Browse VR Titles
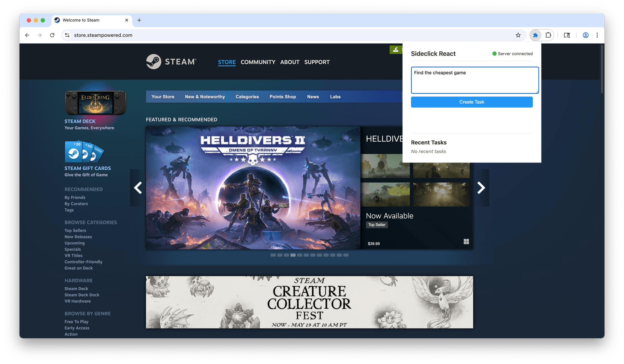 tap(73, 255)
